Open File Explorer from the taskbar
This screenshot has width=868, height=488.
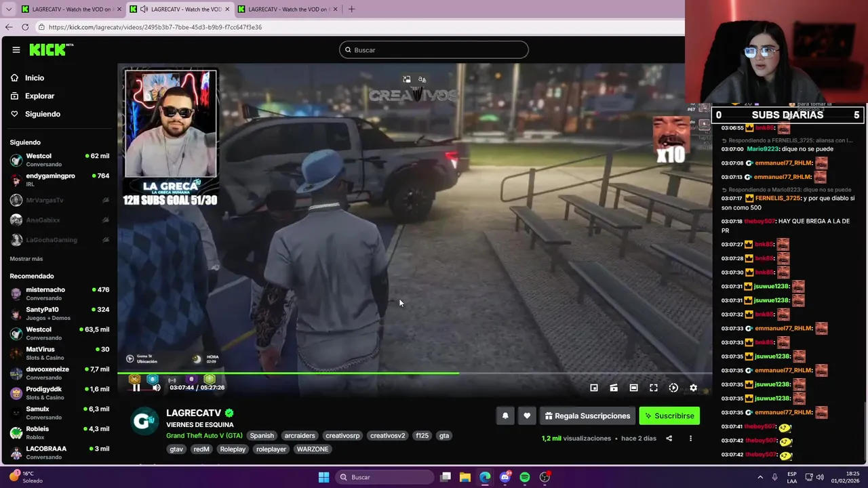coord(465,477)
